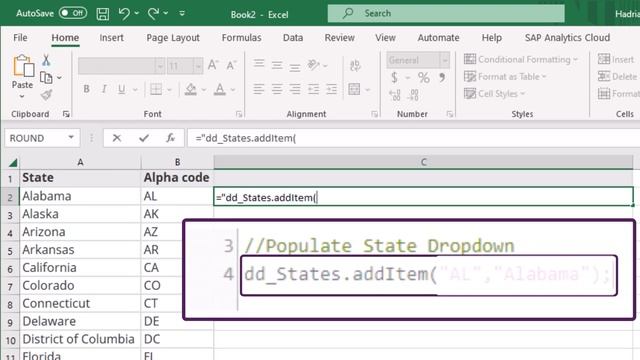
Task: Open the File tab
Action: (x=20, y=38)
